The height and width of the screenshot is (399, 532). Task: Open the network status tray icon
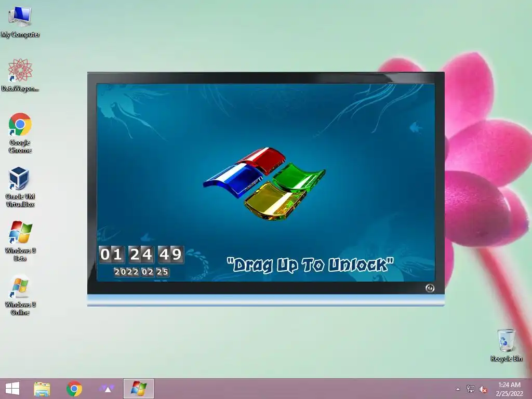[x=471, y=389]
